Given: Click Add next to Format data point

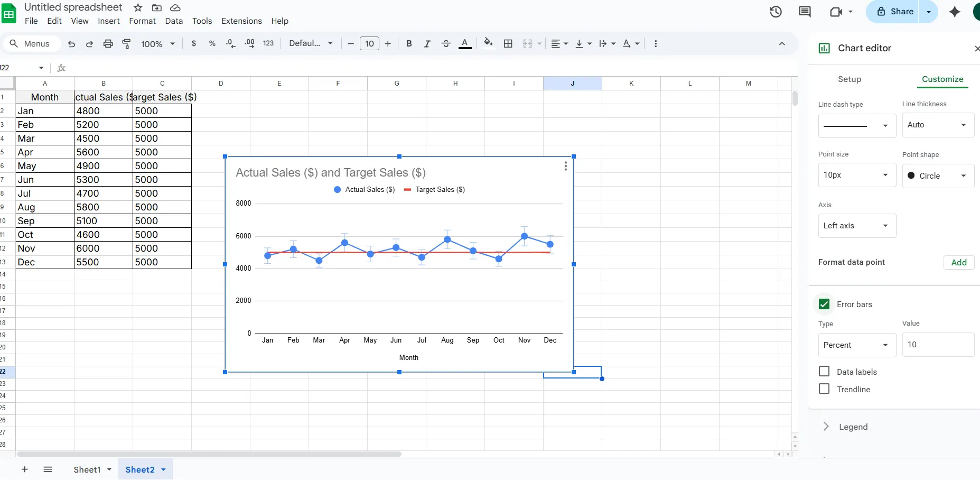Looking at the screenshot, I should pyautogui.click(x=958, y=262).
